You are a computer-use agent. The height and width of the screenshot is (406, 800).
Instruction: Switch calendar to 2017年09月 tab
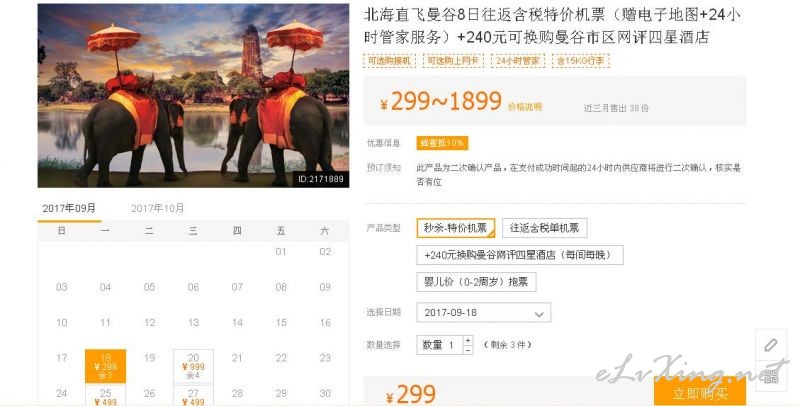pos(69,208)
